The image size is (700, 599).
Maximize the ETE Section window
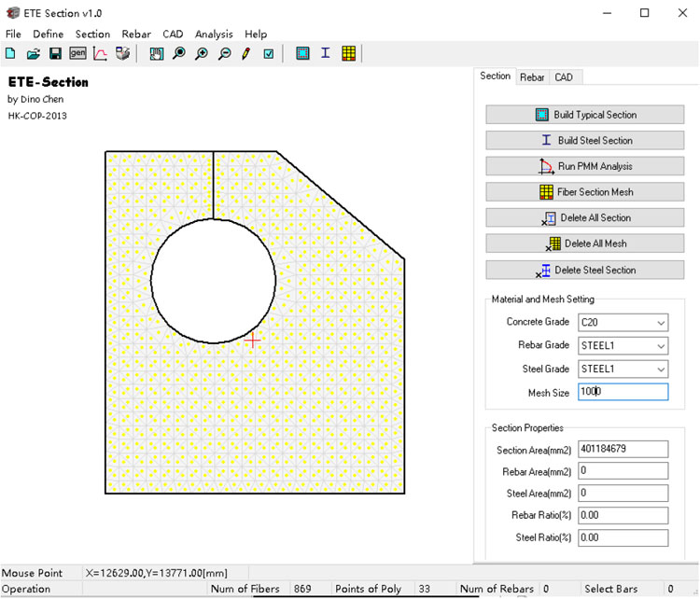point(644,13)
